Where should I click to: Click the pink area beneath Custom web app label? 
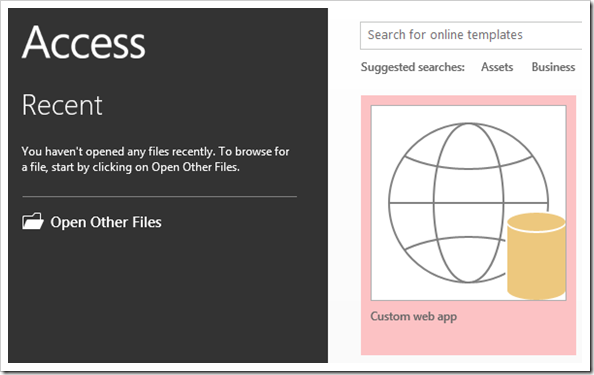pos(469,340)
